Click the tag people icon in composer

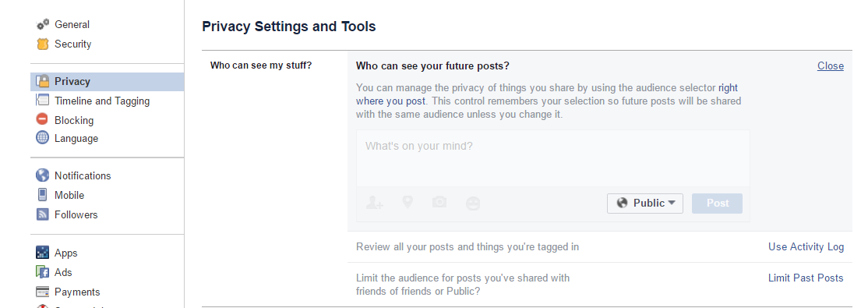pyautogui.click(x=375, y=204)
